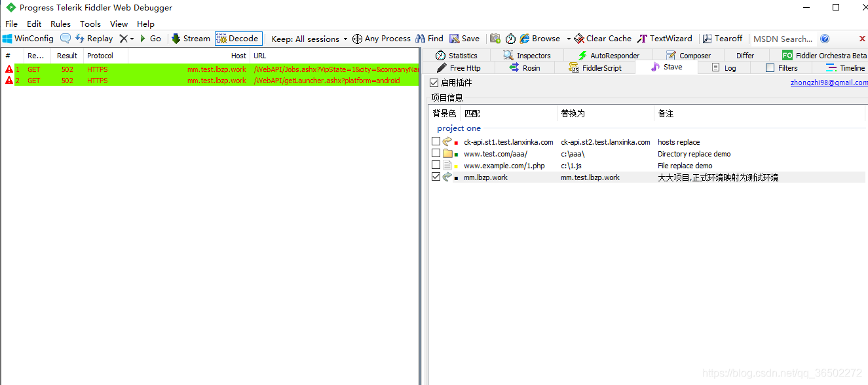Click the Go resume button
This screenshot has width=868, height=385.
pos(150,39)
